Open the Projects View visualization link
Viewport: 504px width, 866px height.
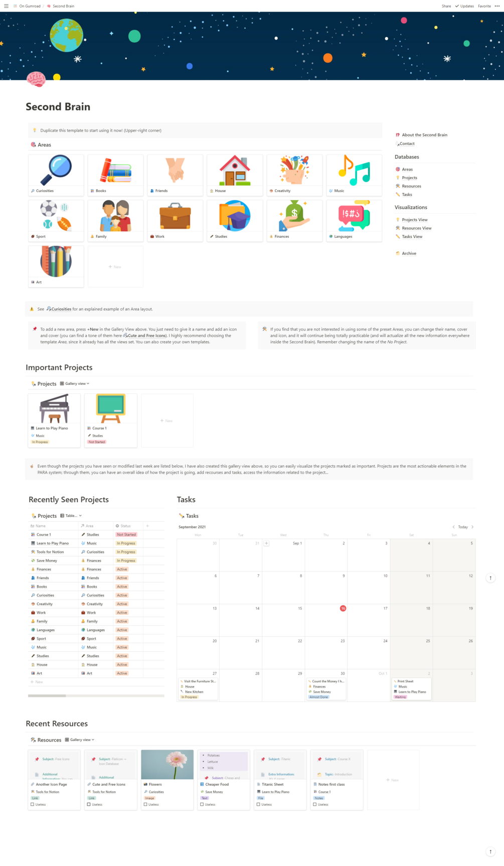pos(412,220)
